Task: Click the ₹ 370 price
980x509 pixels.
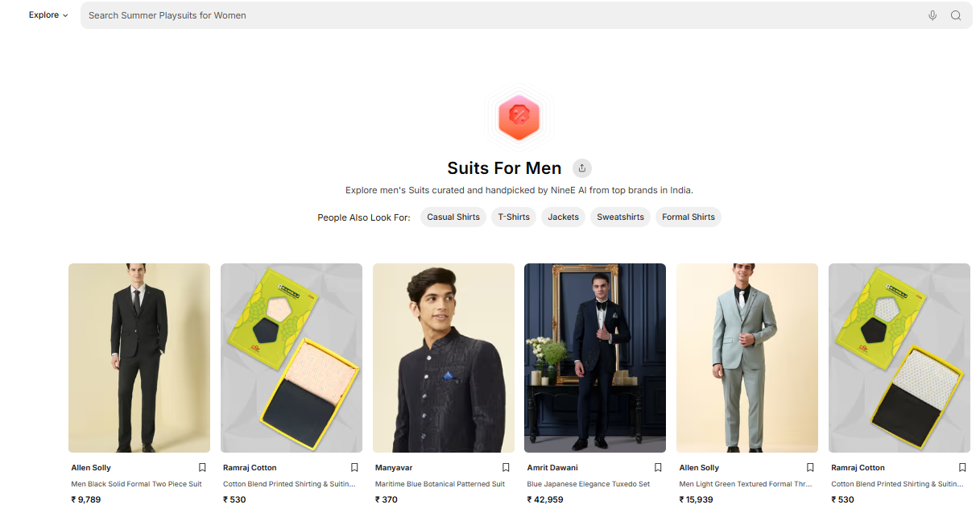Action: tap(387, 499)
